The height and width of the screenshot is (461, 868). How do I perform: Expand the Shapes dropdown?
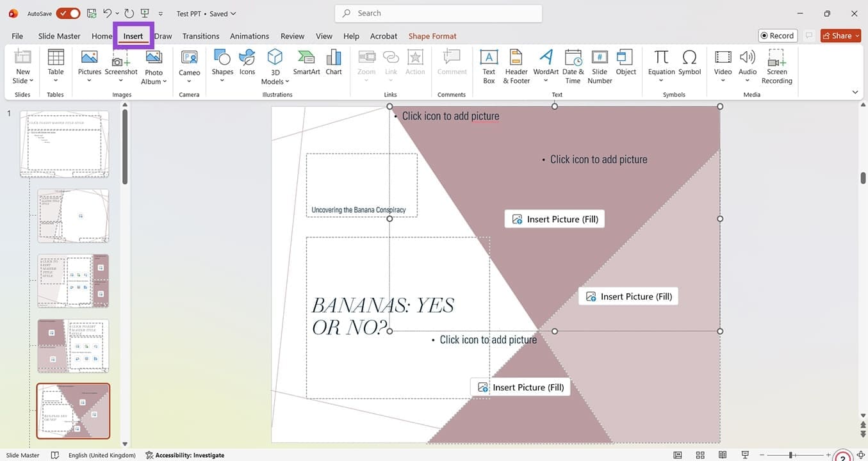222,81
